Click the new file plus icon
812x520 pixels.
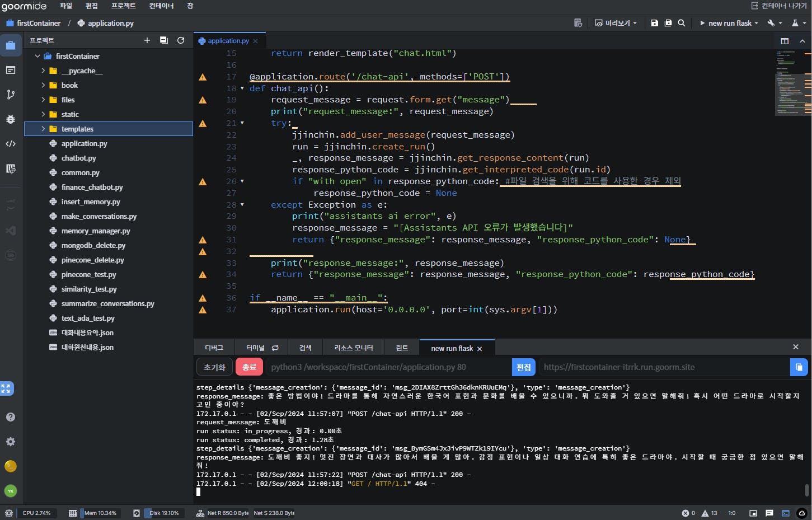(147, 40)
